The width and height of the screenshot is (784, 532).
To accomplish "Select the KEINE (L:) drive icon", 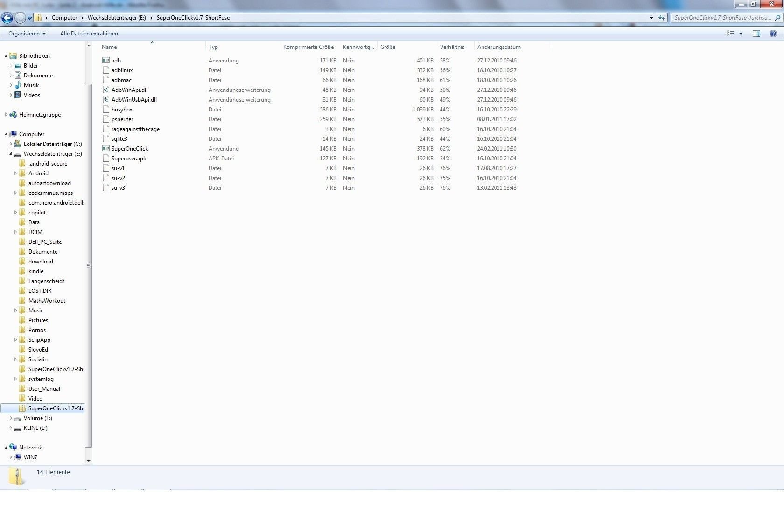I will click(18, 428).
